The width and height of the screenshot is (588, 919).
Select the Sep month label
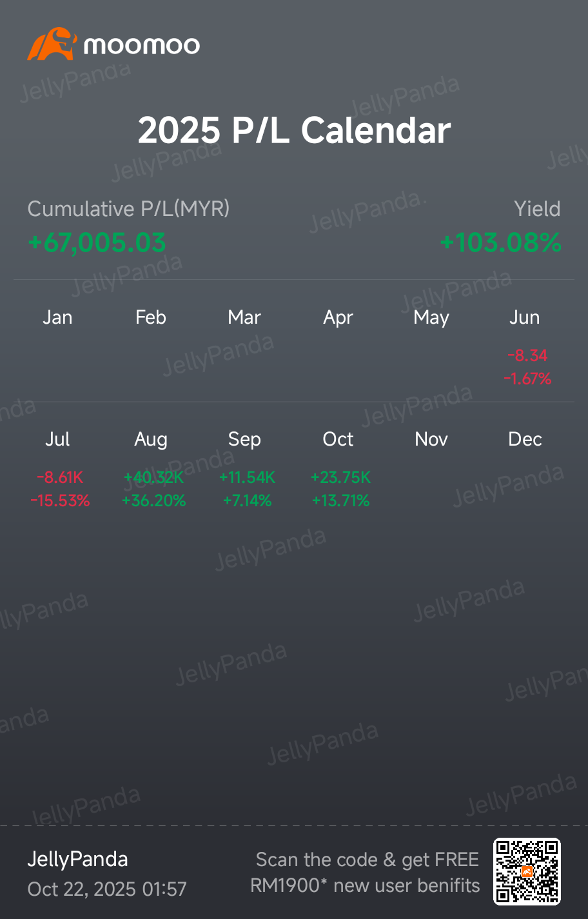click(244, 440)
